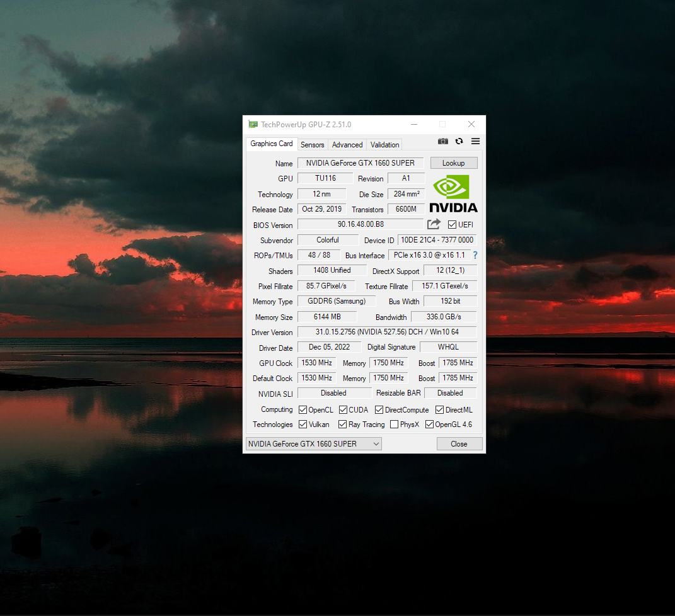Click the Texture Fillrate 157.1 GTexel/s

coord(445,285)
